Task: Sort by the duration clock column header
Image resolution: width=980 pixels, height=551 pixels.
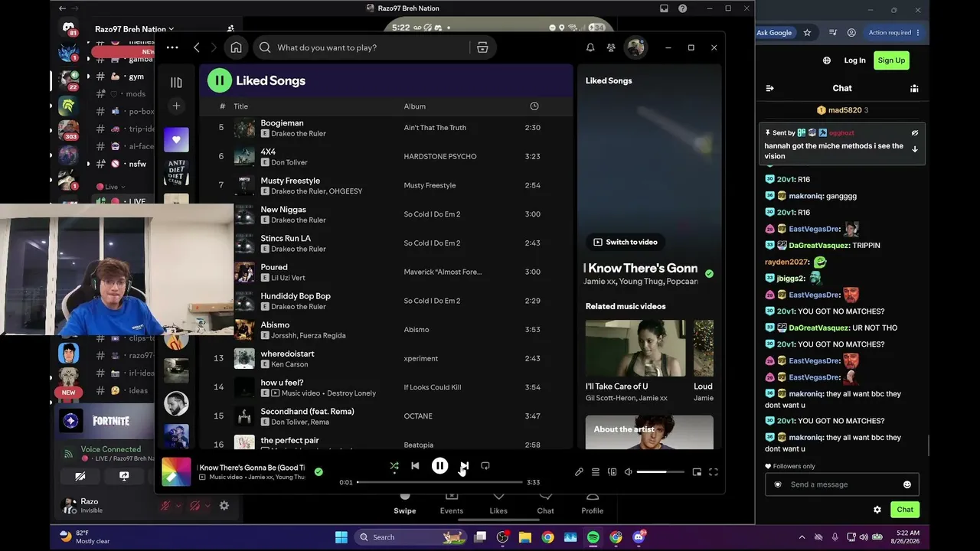Action: point(534,106)
